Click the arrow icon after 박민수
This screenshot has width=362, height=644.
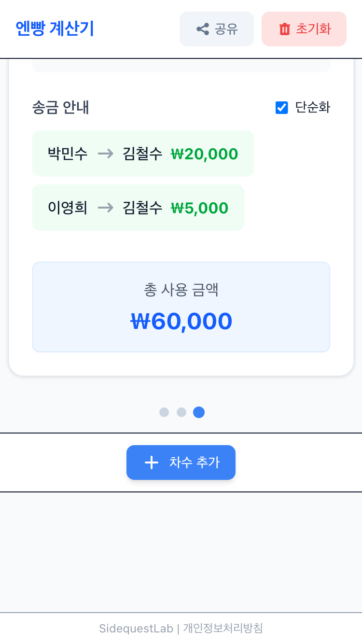pyautogui.click(x=106, y=154)
